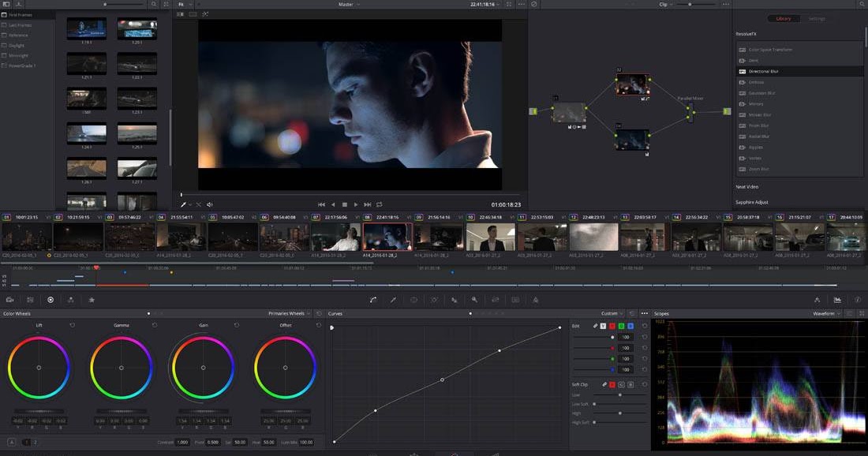This screenshot has height=456, width=868.
Task: Open the Power Window palette icon
Action: (413, 299)
